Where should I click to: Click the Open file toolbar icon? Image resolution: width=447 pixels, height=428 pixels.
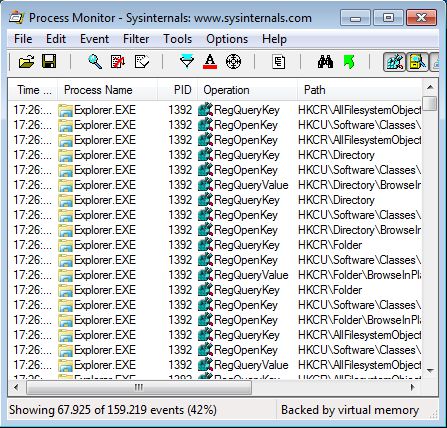pyautogui.click(x=26, y=62)
